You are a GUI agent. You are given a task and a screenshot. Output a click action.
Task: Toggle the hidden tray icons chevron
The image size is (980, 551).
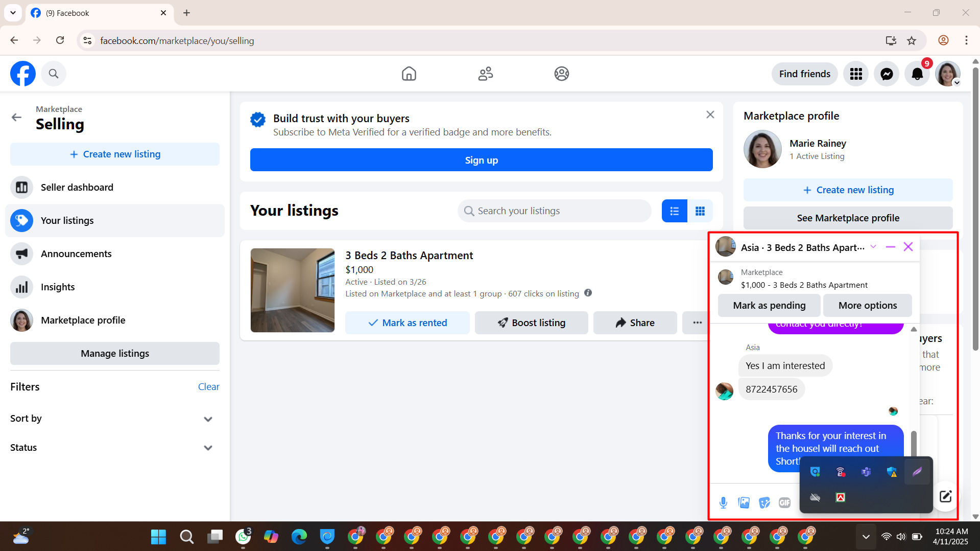tap(866, 537)
